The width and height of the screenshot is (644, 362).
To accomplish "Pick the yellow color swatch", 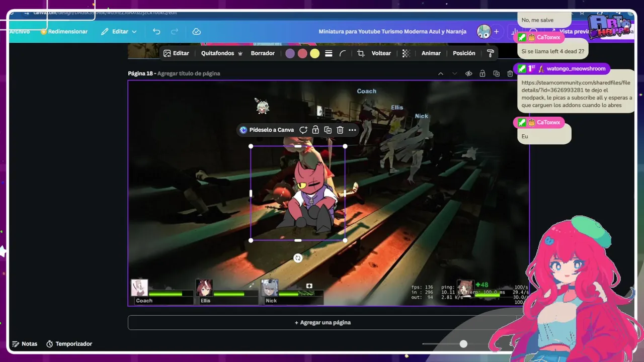I will (315, 53).
